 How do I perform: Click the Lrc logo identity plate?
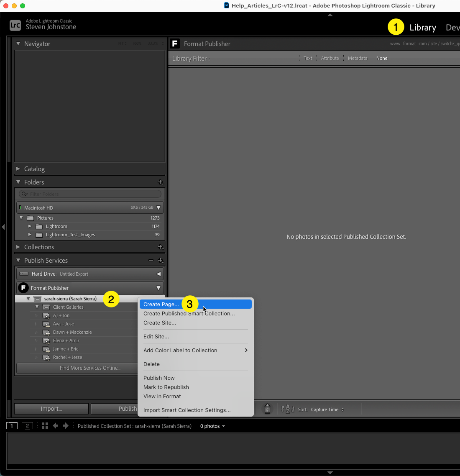pyautogui.click(x=15, y=26)
